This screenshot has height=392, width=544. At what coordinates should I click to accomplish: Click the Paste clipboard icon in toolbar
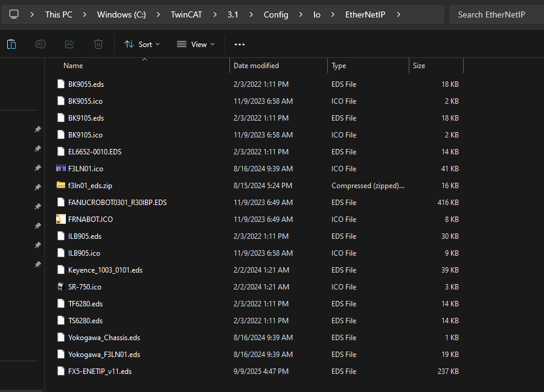coord(11,44)
